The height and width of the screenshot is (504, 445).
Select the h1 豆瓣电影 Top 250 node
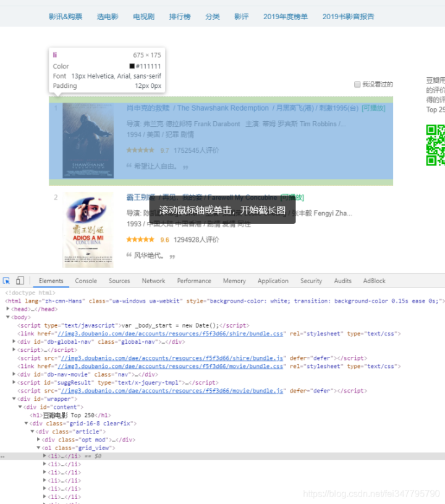click(70, 416)
